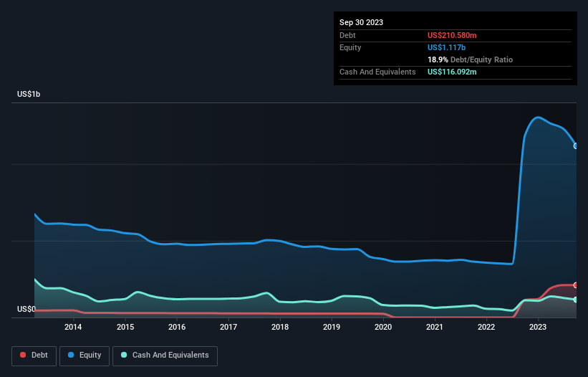Viewport: 588px width, 377px height.
Task: Click the US$210.580m debt value
Action: coord(452,35)
